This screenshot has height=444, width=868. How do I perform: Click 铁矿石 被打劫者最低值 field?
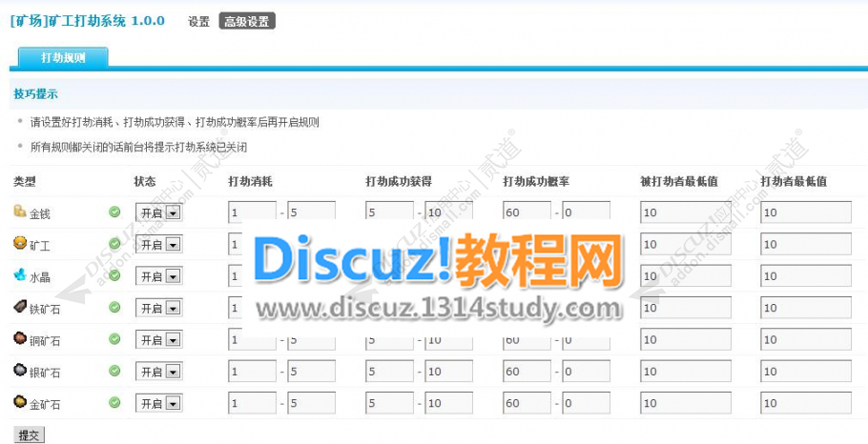coord(685,308)
